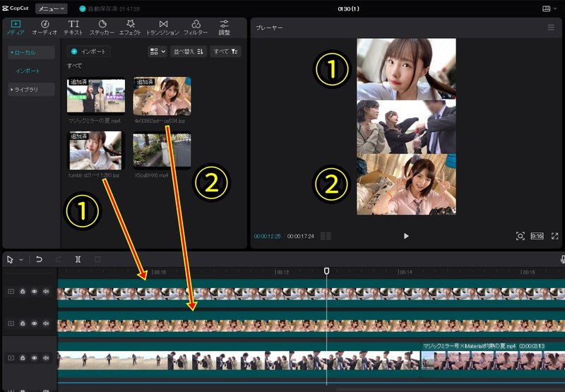Toggle visibility of the third video track

pos(34,358)
